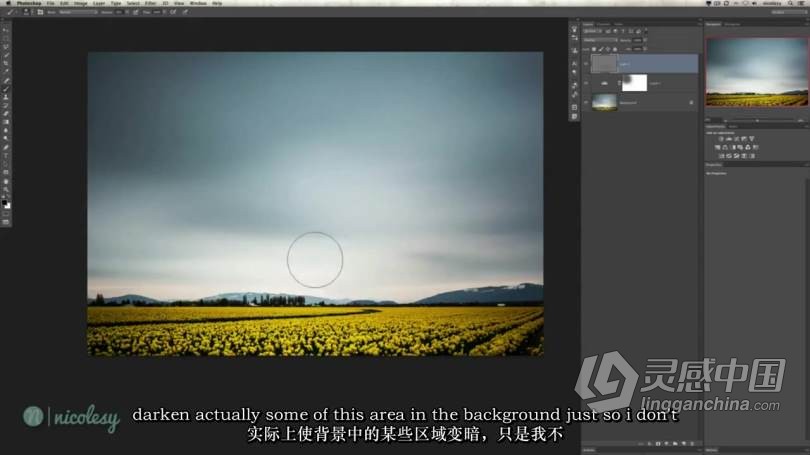Click the background color swatch

(x=8, y=206)
